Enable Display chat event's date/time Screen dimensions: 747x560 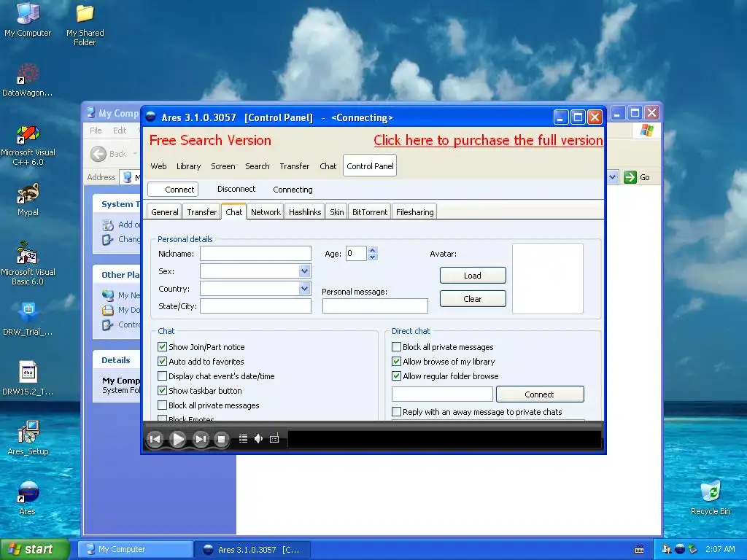(x=162, y=376)
